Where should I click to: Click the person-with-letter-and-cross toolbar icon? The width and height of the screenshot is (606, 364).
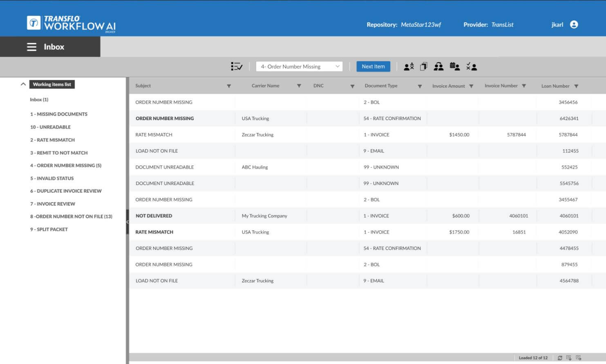(x=409, y=67)
